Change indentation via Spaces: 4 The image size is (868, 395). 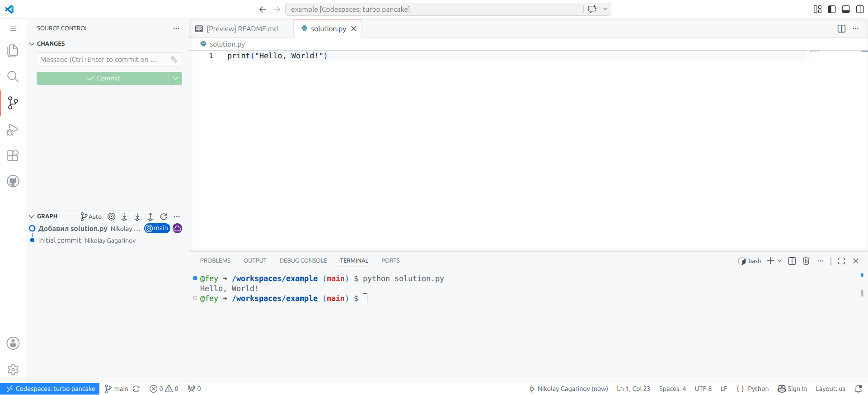tap(672, 389)
